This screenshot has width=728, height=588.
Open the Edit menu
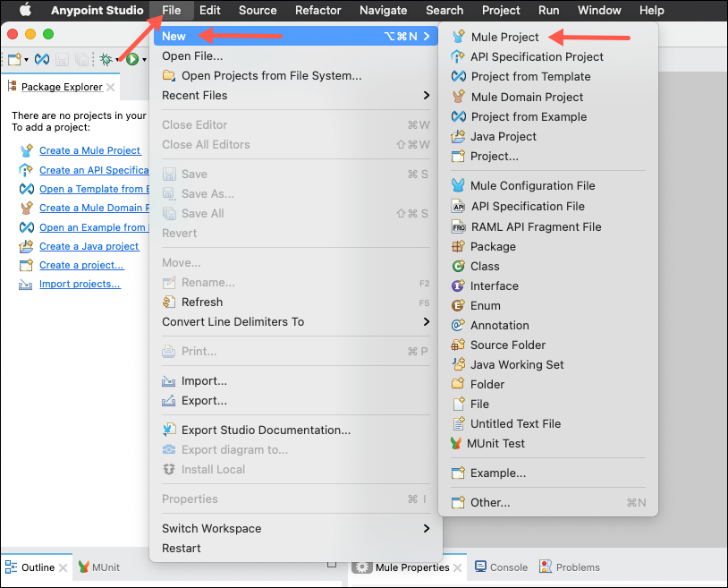(210, 10)
